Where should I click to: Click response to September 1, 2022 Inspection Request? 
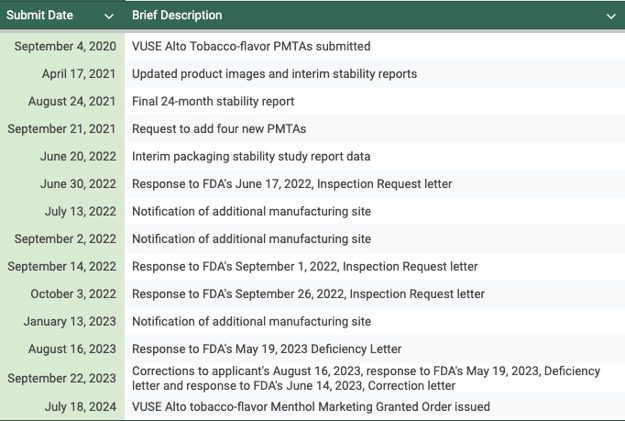(305, 266)
